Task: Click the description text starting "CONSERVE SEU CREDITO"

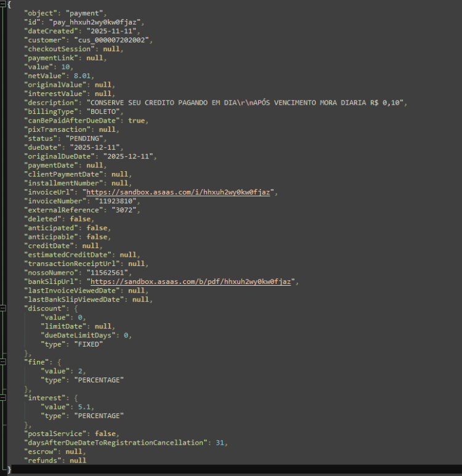Action: point(245,103)
